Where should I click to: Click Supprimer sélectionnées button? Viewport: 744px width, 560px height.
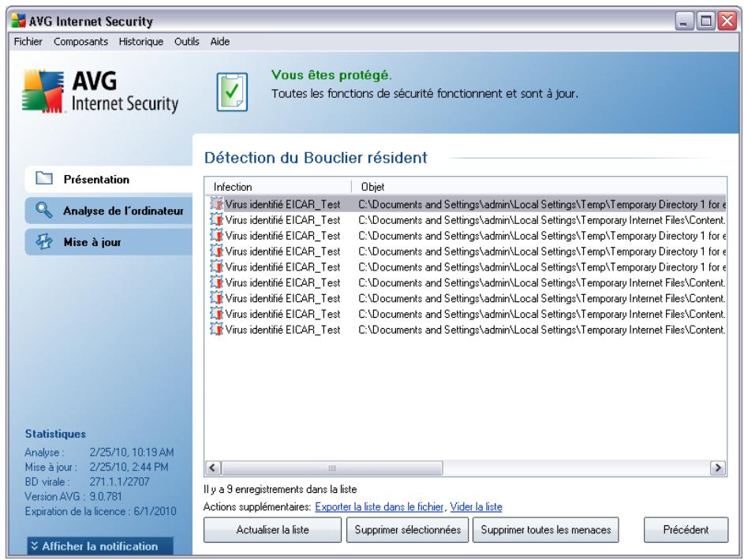[x=408, y=530]
